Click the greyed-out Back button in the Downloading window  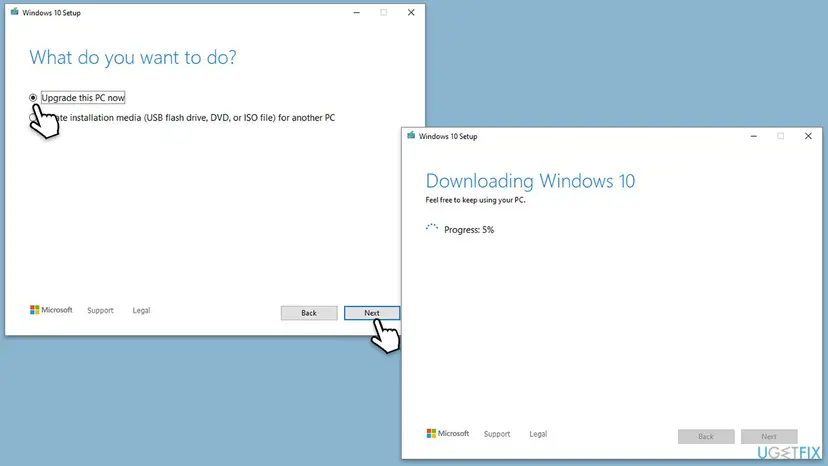click(x=706, y=436)
